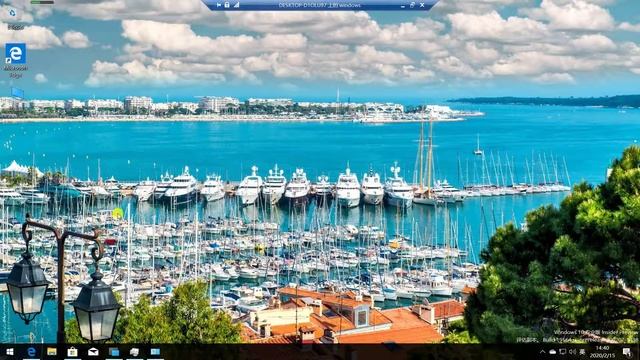This screenshot has height=360, width=640.
Task: Show connection signal info on connection bar
Action: click(236, 5)
